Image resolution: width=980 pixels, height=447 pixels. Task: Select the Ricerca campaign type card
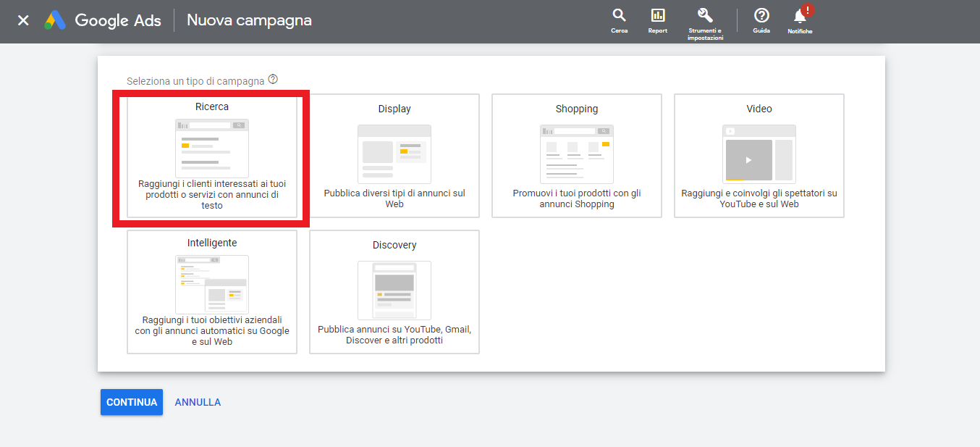(212, 156)
